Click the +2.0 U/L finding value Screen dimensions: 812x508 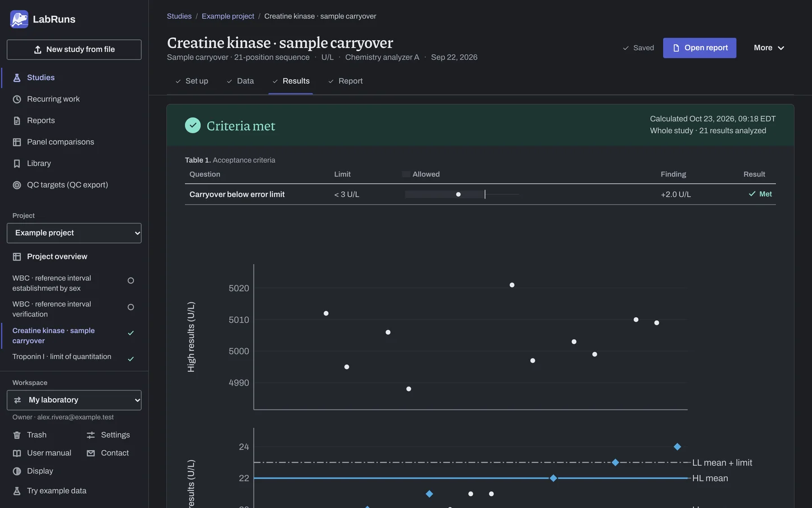point(676,195)
